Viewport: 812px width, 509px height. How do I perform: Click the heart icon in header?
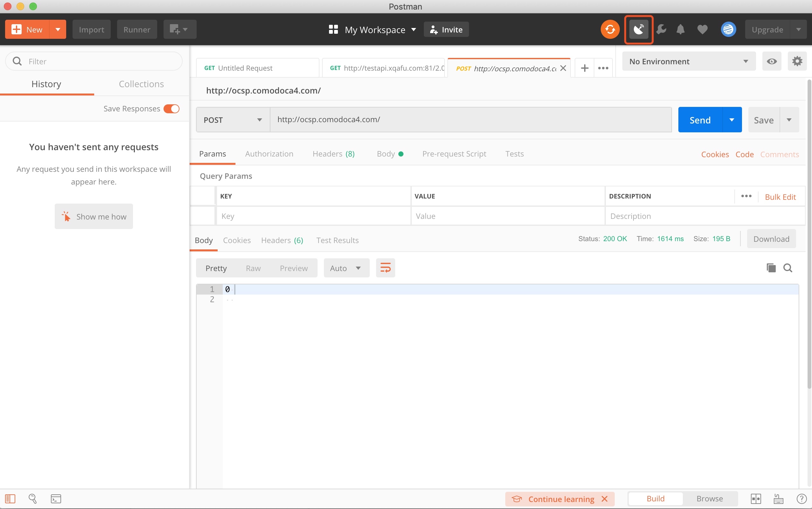702,30
